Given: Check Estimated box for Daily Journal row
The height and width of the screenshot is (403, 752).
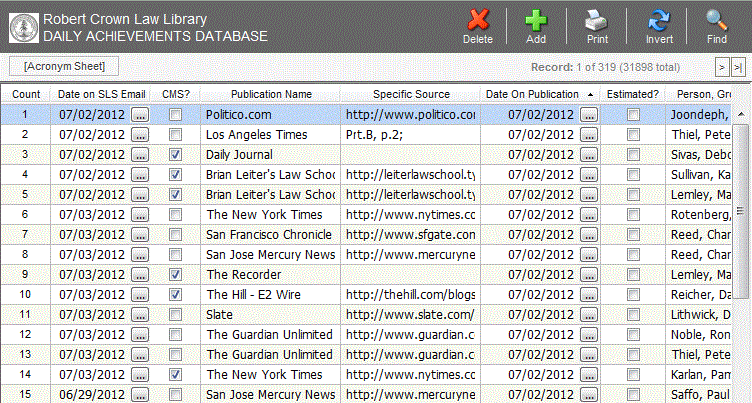Looking at the screenshot, I should click(x=634, y=154).
